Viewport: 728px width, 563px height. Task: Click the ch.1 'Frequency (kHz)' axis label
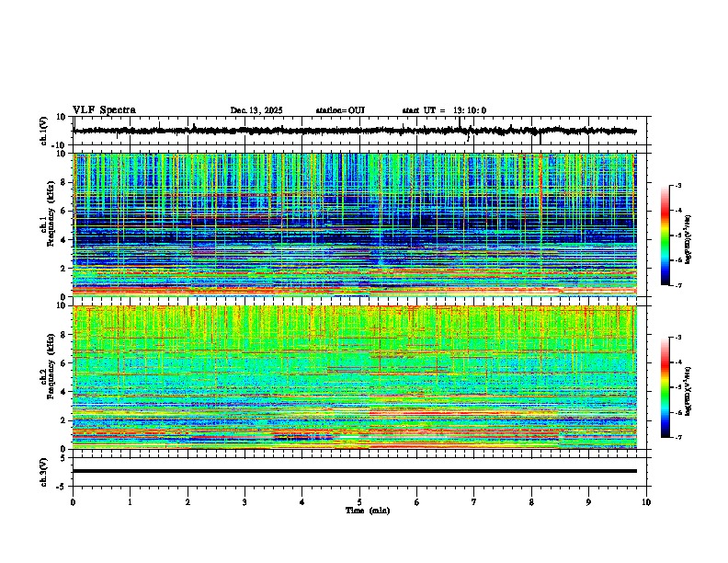51,214
